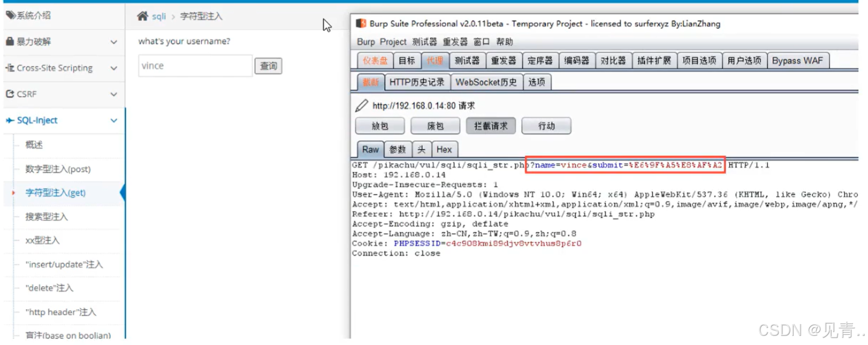Click the Referer header line in request

pyautogui.click(x=504, y=214)
